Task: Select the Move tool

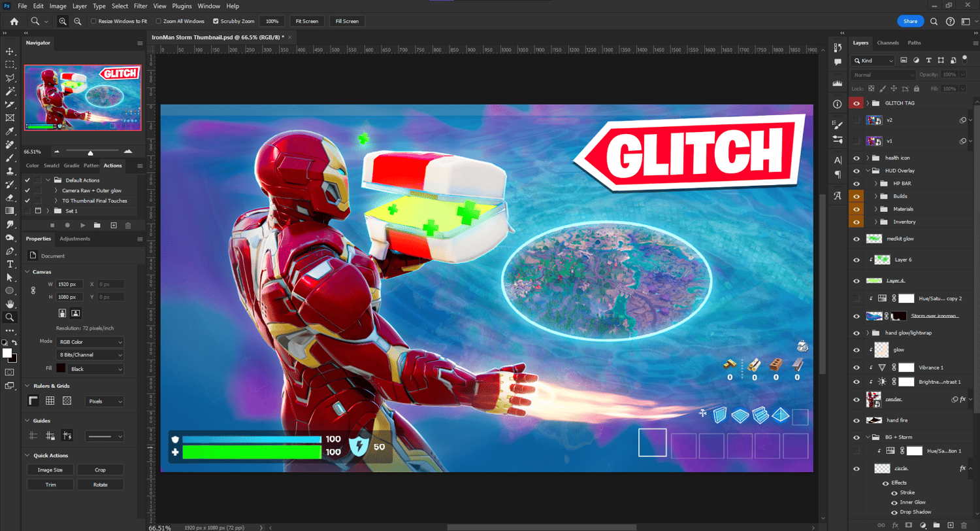Action: tap(10, 51)
